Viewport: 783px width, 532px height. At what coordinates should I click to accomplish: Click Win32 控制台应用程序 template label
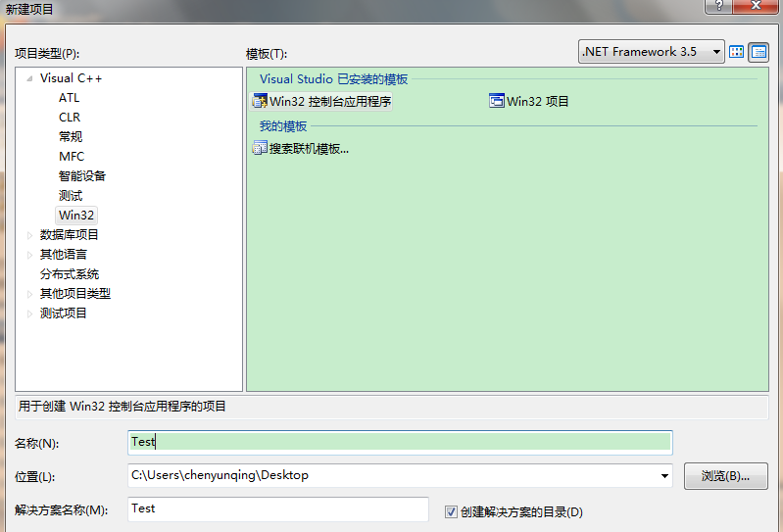[330, 101]
